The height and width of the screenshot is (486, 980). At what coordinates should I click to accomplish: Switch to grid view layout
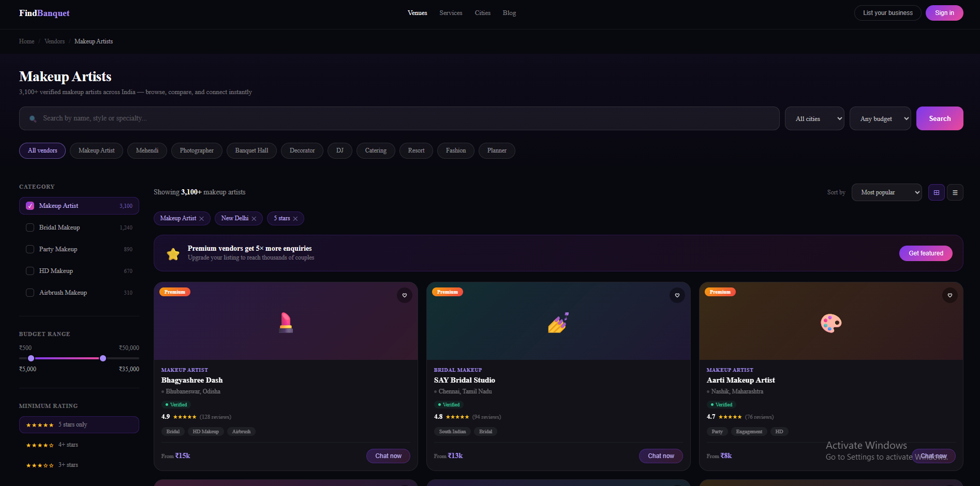[x=936, y=192]
